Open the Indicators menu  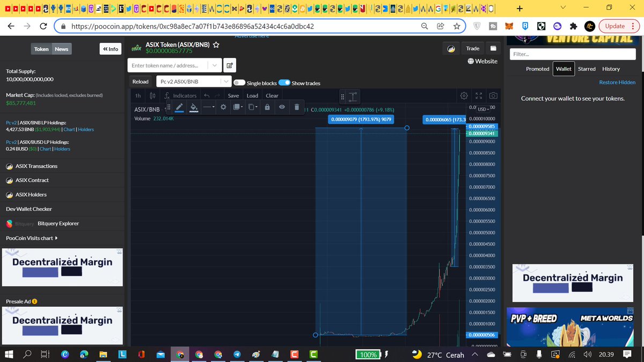(180, 95)
